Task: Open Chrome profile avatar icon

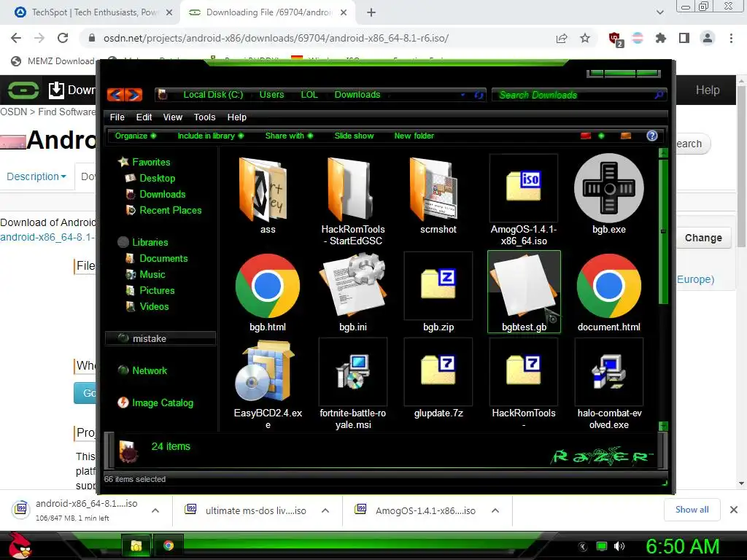Action: click(x=708, y=38)
